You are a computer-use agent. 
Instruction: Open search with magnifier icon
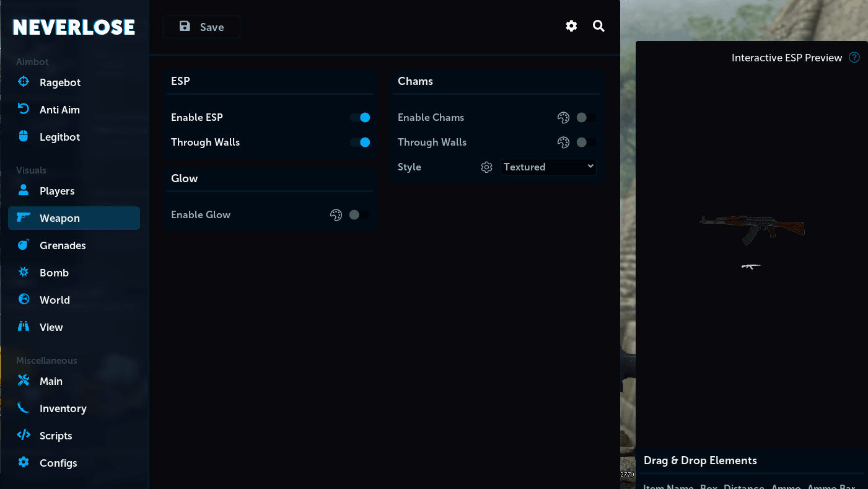click(598, 26)
